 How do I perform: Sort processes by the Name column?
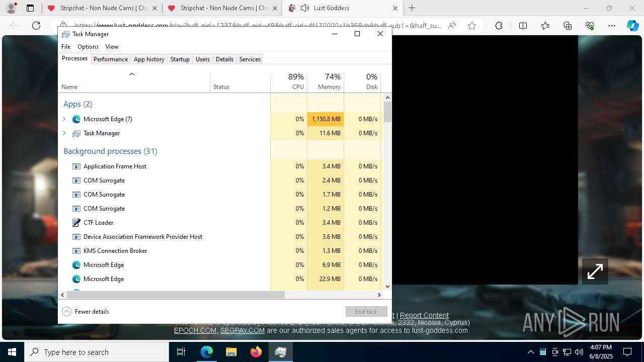[x=134, y=82]
